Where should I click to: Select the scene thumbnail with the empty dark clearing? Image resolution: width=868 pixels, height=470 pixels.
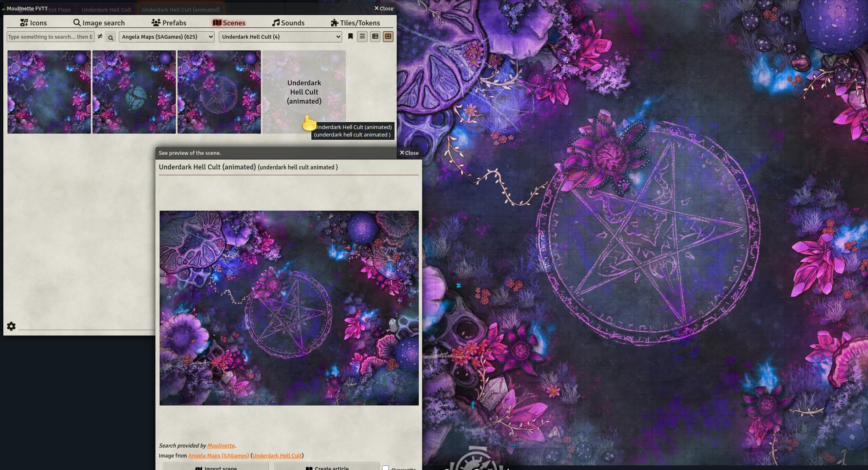49,92
